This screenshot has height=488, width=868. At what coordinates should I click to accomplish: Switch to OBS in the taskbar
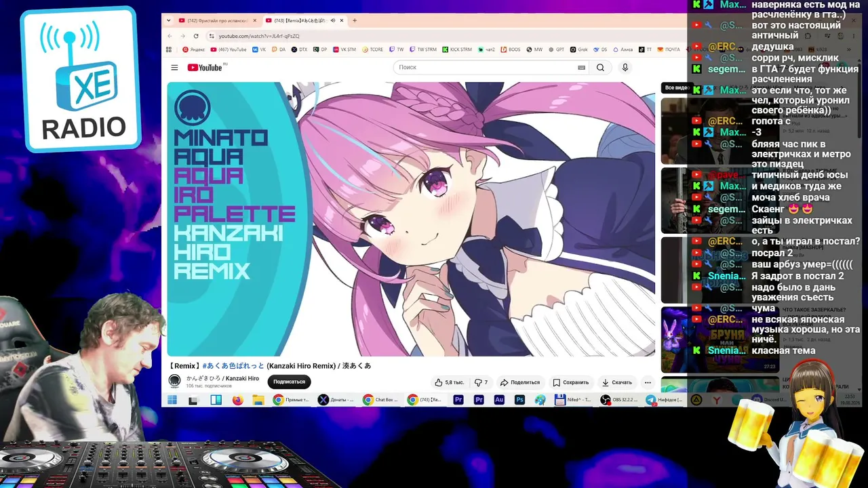click(619, 400)
